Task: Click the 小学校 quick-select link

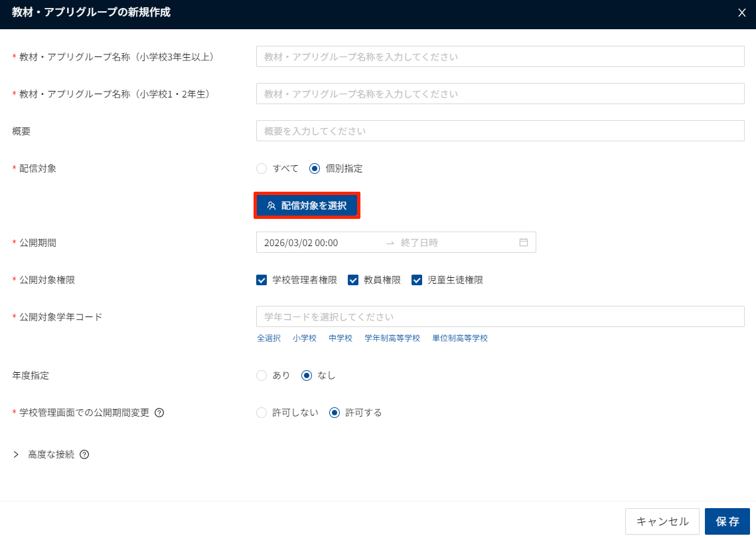Action: coord(305,338)
